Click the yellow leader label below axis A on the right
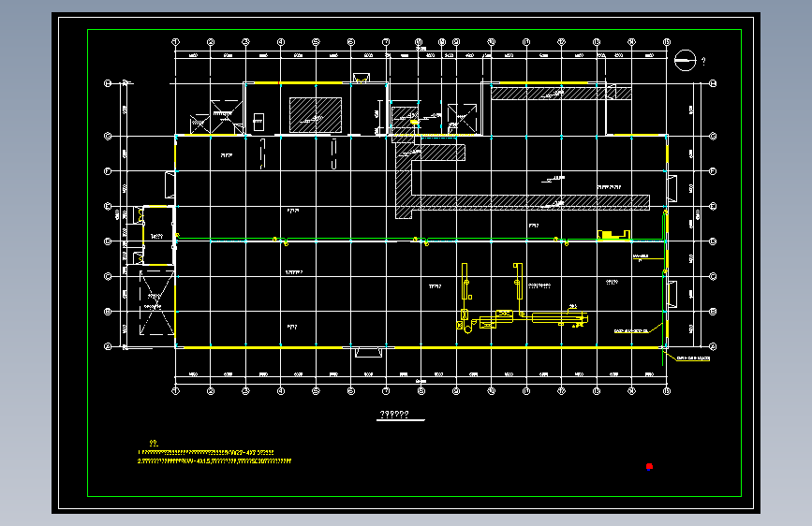The height and width of the screenshot is (526, 812). click(693, 358)
